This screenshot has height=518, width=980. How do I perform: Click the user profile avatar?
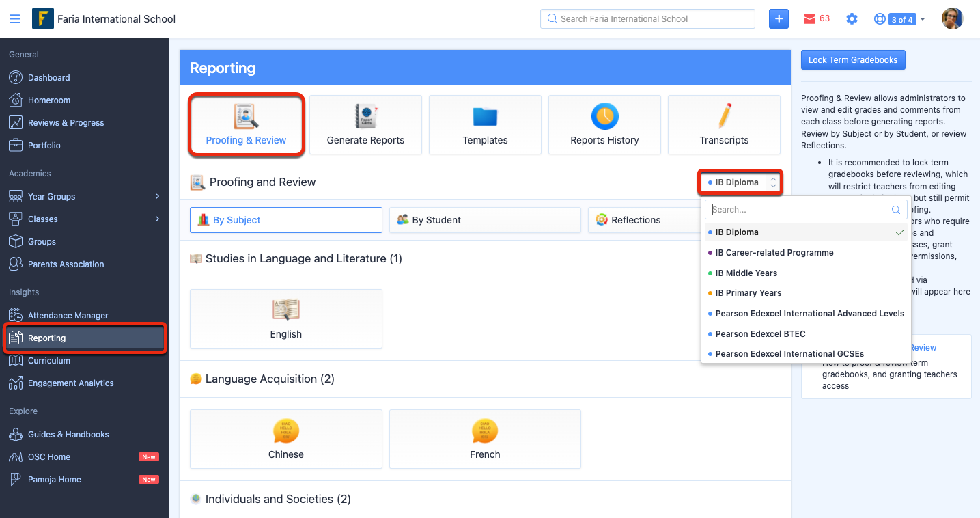coord(952,19)
